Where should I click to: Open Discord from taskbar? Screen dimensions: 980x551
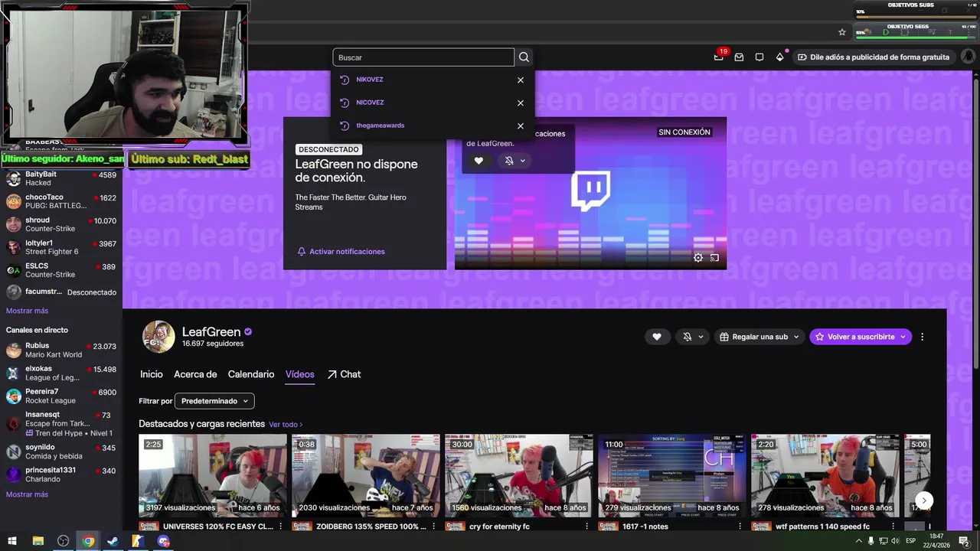(163, 541)
